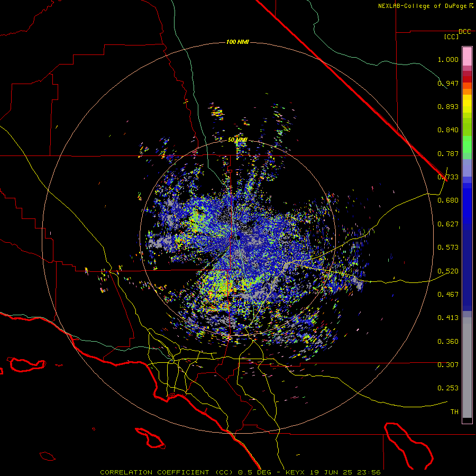The width and height of the screenshot is (476, 476).
Task: Click the [CC] legend title
Action: click(451, 36)
